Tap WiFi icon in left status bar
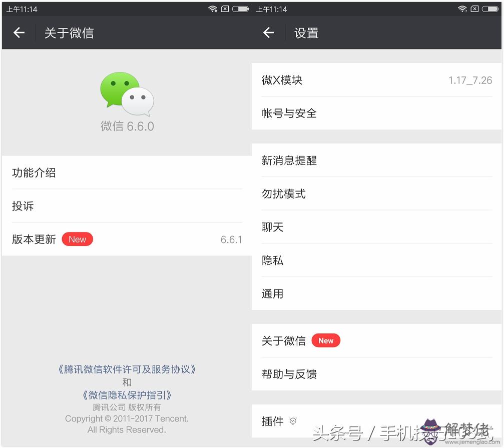 (x=213, y=8)
